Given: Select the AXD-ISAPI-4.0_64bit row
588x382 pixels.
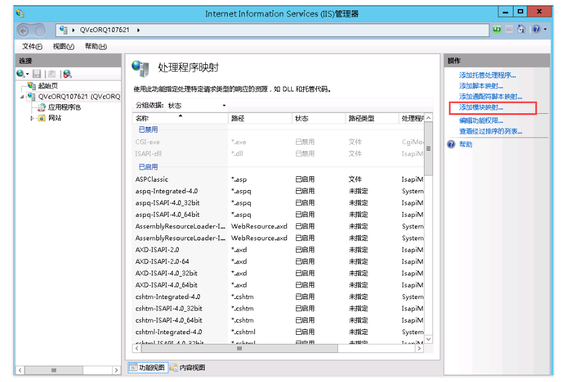Looking at the screenshot, I should coord(278,285).
